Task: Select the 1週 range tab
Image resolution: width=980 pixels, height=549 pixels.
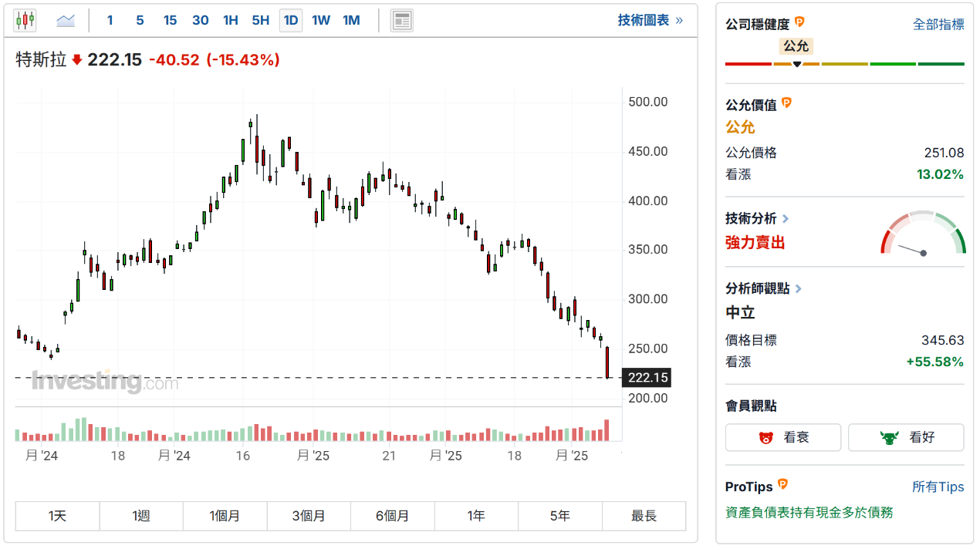Action: pyautogui.click(x=141, y=516)
